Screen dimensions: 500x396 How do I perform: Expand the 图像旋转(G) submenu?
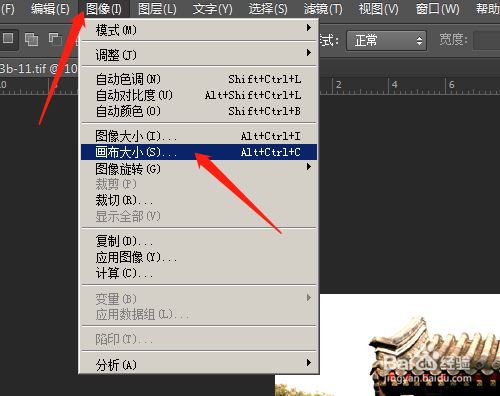pos(199,169)
